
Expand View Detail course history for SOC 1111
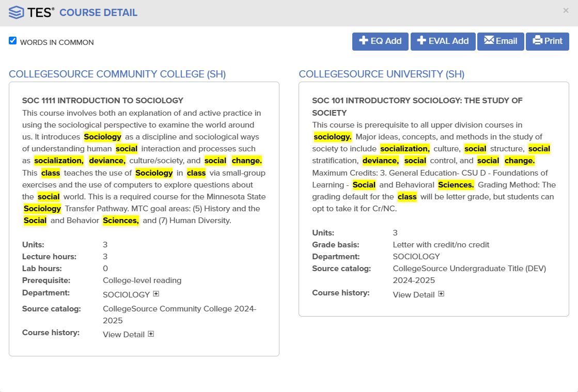tap(151, 334)
